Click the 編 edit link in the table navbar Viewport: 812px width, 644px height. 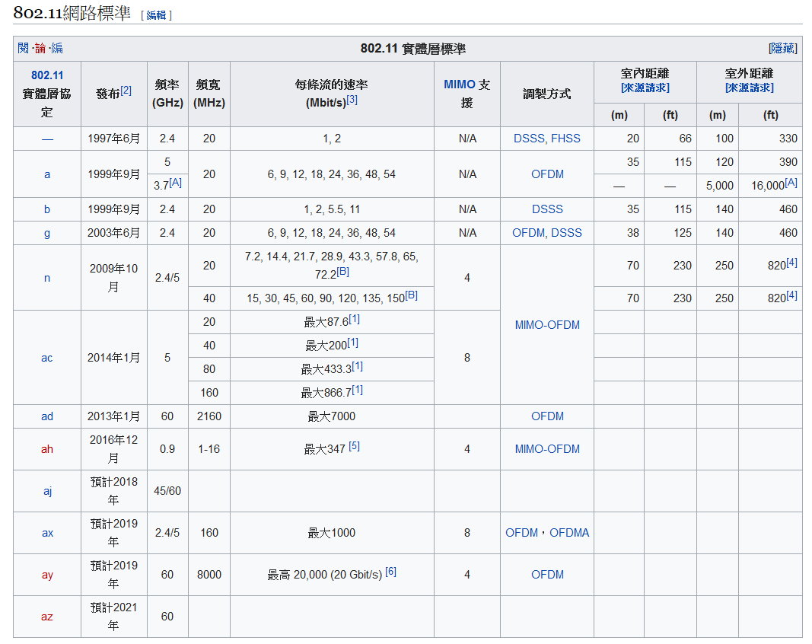(x=57, y=49)
